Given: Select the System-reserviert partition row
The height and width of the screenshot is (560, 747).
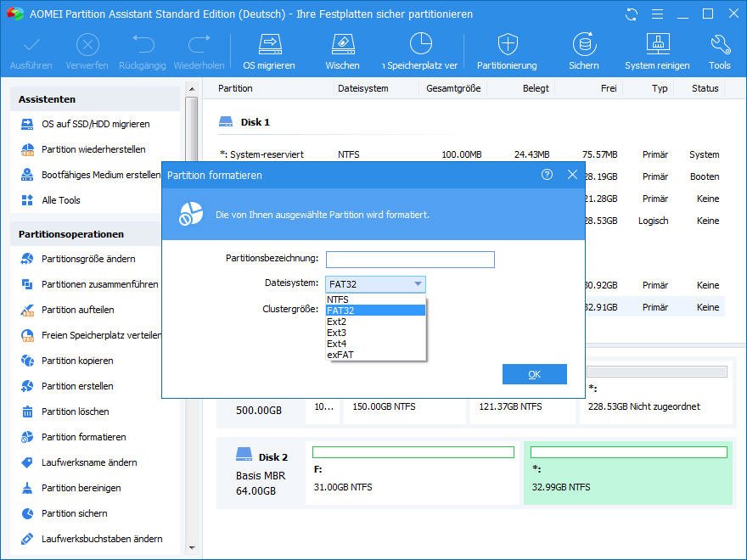Looking at the screenshot, I should click(x=470, y=154).
